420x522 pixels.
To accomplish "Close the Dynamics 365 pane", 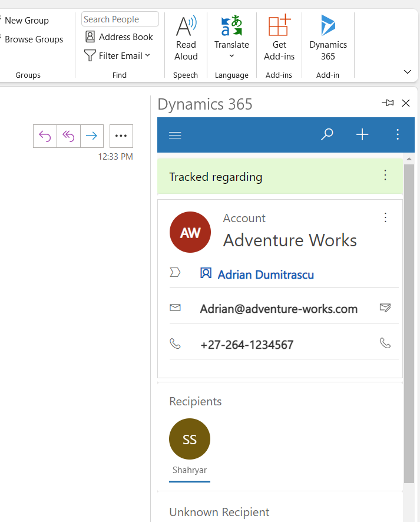I will [406, 103].
